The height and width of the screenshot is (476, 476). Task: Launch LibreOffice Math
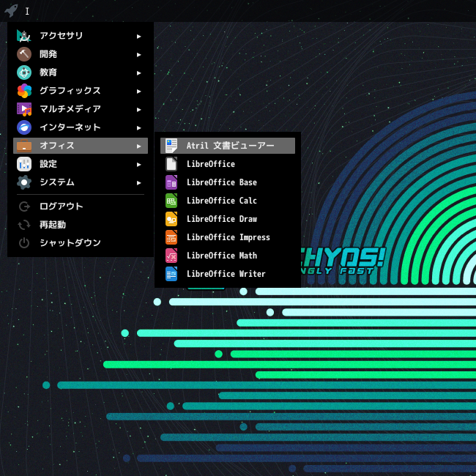pos(228,256)
